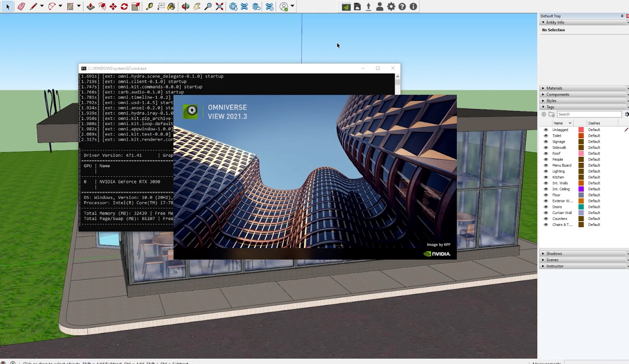Click the Add Tag plus icon
The width and height of the screenshot is (629, 364).
pos(544,114)
